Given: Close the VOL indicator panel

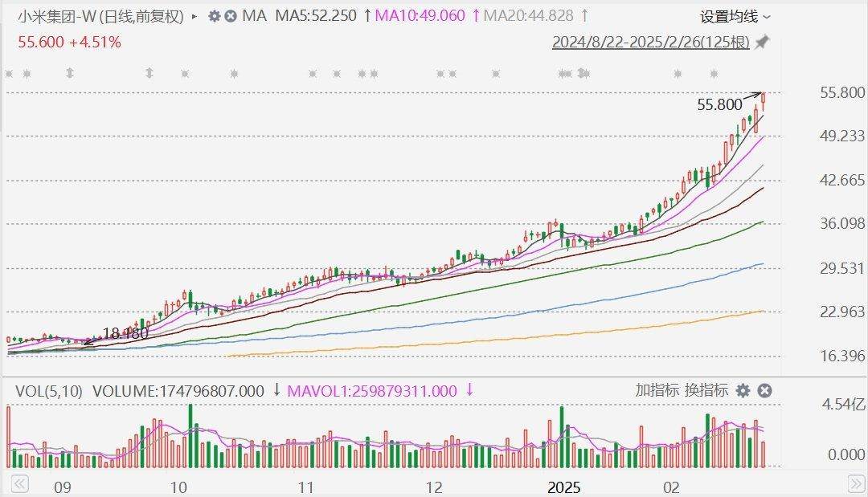Looking at the screenshot, I should point(765,391).
